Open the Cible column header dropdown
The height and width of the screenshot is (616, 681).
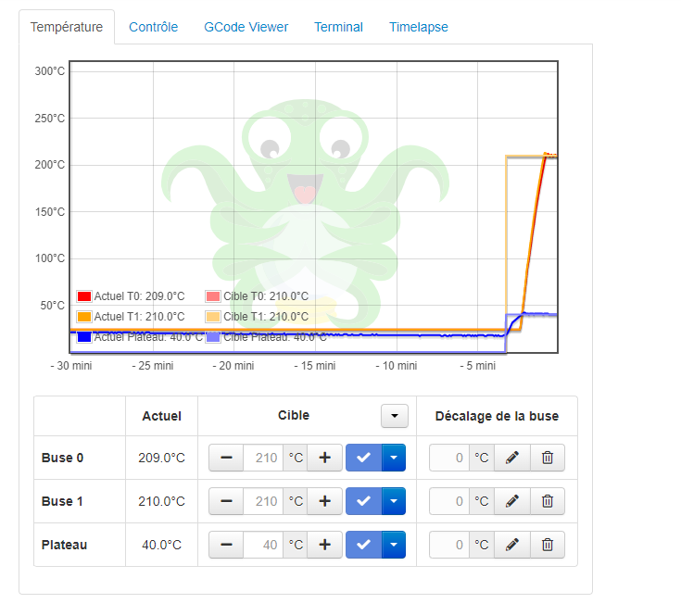tap(395, 416)
